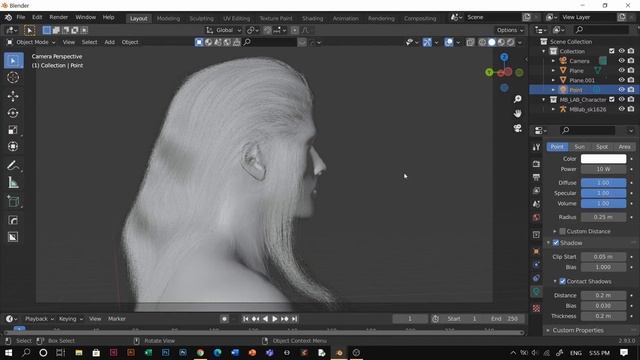Hide the Plane object in viewport
640x360 pixels.
click(622, 71)
